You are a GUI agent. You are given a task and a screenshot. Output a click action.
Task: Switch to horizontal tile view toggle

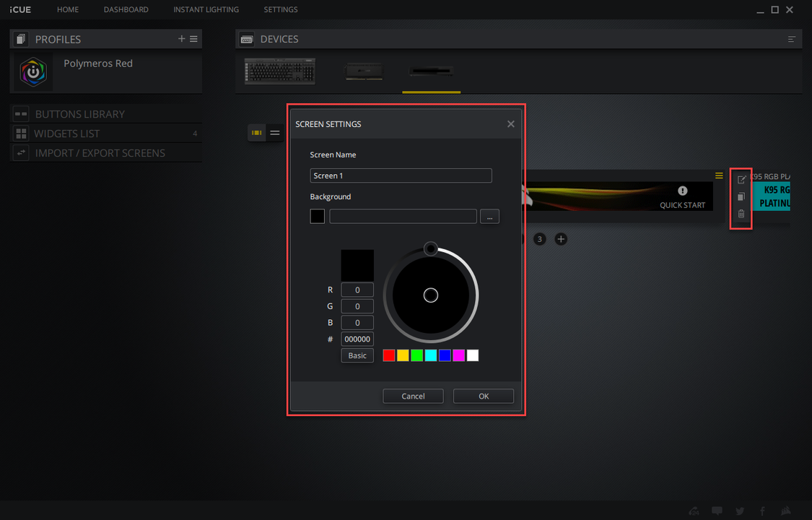pyautogui.click(x=256, y=133)
